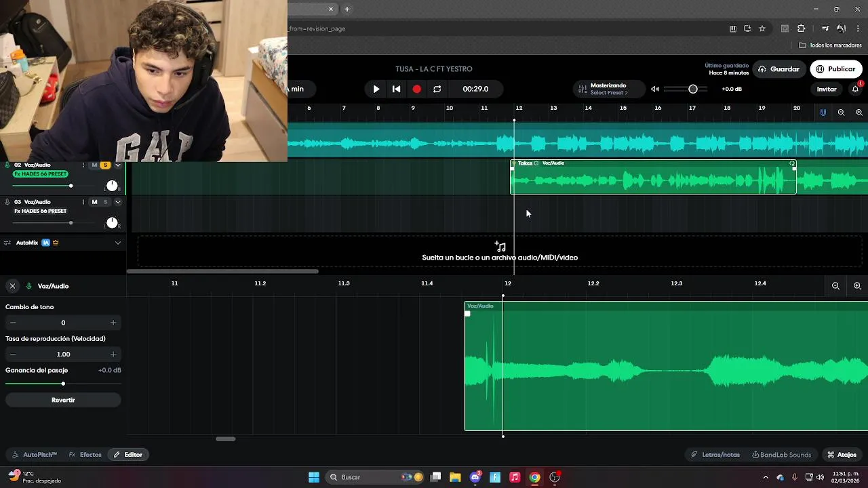
Task: Adjust track 02 pan knob
Action: coord(112,186)
